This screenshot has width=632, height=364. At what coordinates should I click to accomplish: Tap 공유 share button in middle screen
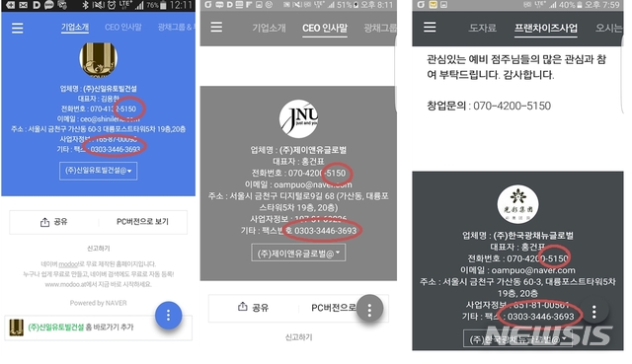pyautogui.click(x=254, y=308)
